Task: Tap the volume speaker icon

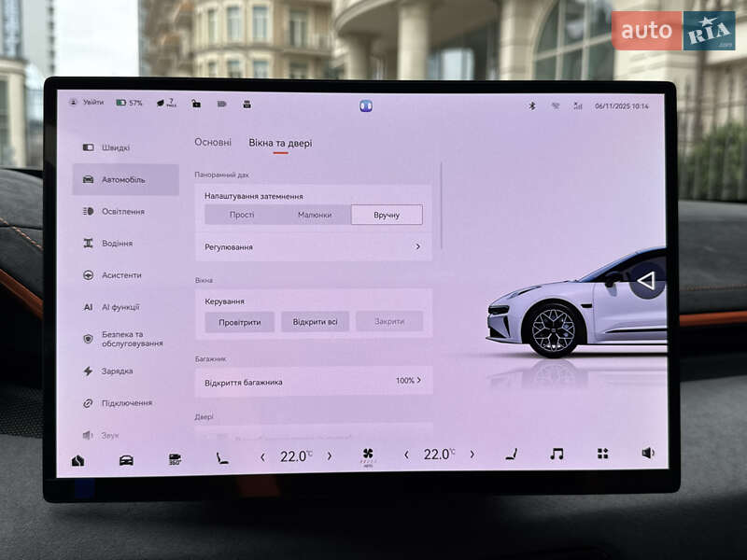Action: (648, 453)
